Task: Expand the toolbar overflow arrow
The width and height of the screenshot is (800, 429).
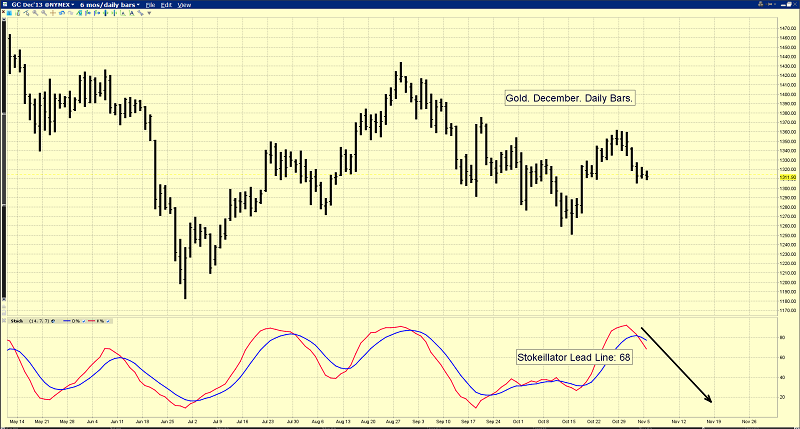Action: point(149,13)
